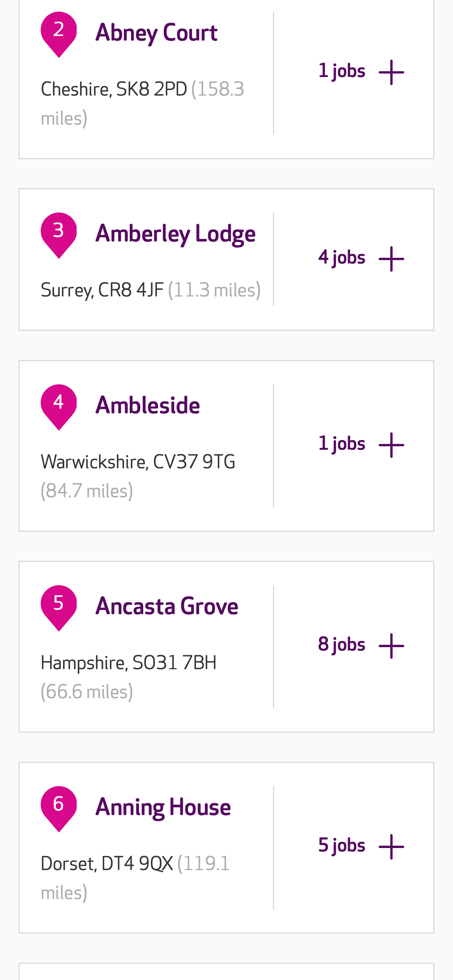Click the Surrey, CR8 4JF address text
Viewport: 453px width, 980px height.
coord(102,290)
